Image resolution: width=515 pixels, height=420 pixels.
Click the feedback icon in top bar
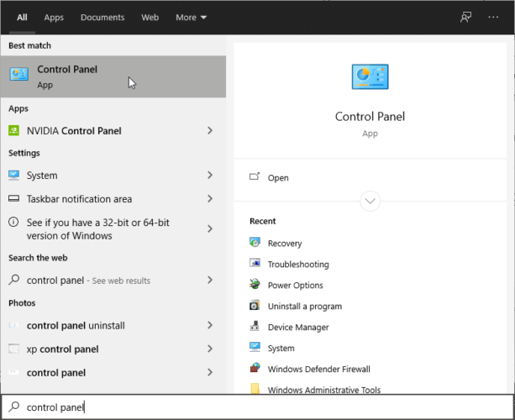pyautogui.click(x=466, y=17)
